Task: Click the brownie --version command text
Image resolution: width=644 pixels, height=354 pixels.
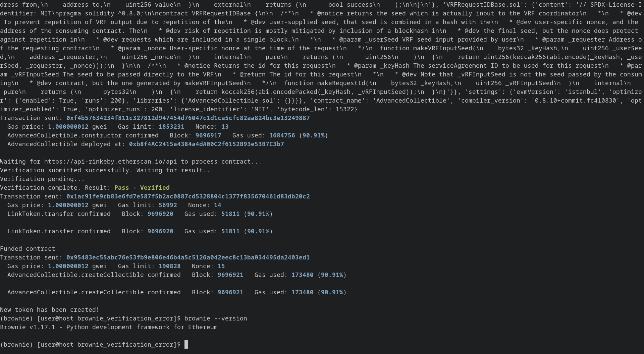Action: point(216,318)
